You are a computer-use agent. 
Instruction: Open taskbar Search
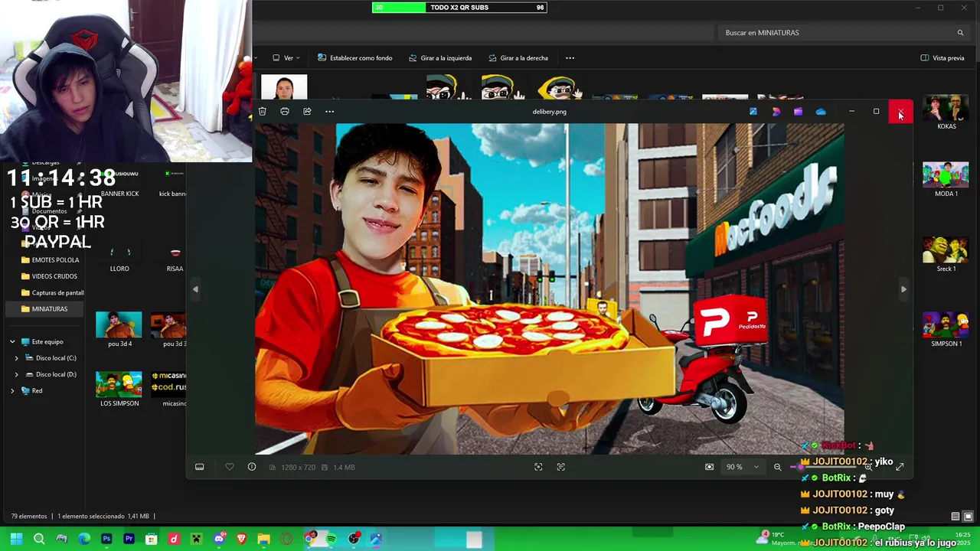[x=39, y=539]
